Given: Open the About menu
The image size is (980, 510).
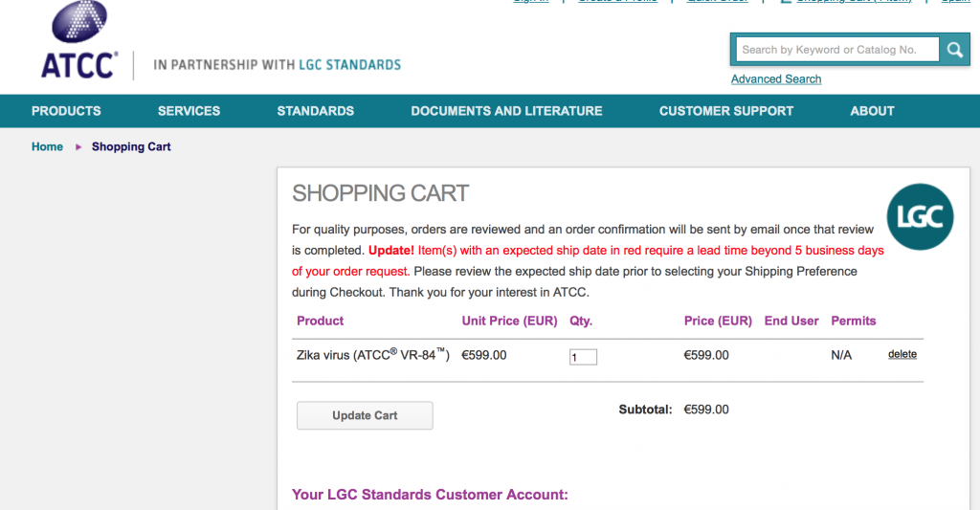Looking at the screenshot, I should coord(873,111).
